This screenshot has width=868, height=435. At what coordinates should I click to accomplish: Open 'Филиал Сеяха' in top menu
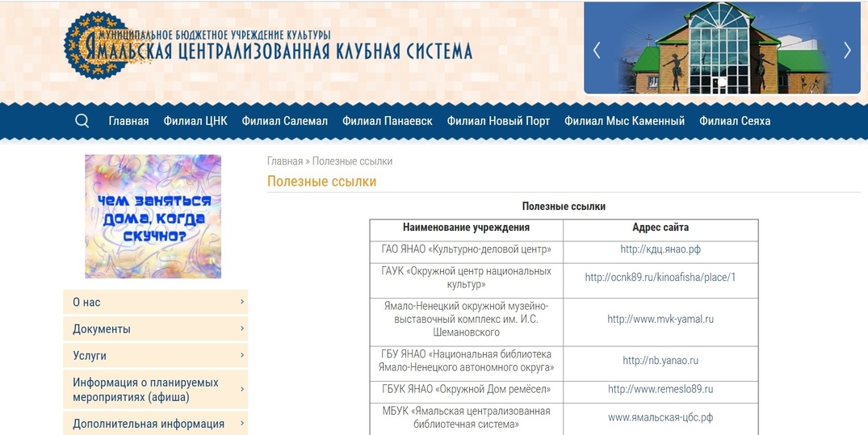click(735, 121)
